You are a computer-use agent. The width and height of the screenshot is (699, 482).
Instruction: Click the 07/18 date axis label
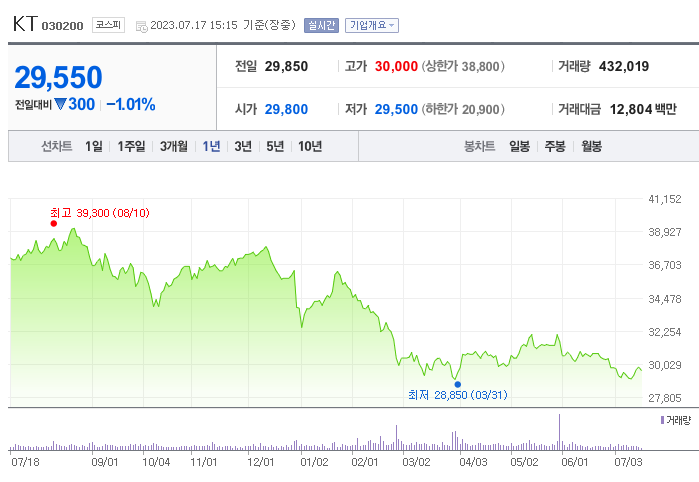pos(25,461)
